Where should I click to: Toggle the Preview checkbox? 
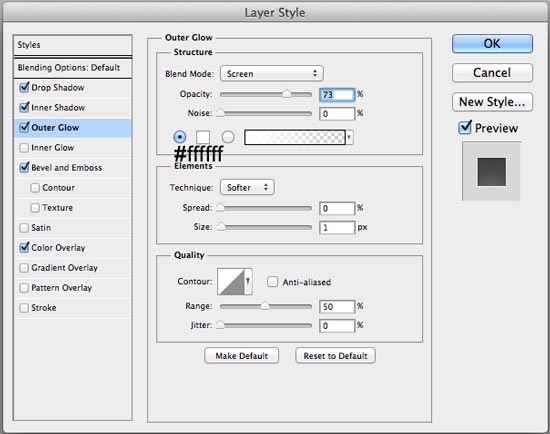pyautogui.click(x=465, y=127)
